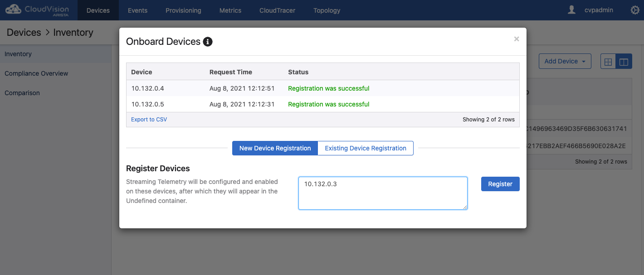
Task: Open the Events tab
Action: (137, 10)
